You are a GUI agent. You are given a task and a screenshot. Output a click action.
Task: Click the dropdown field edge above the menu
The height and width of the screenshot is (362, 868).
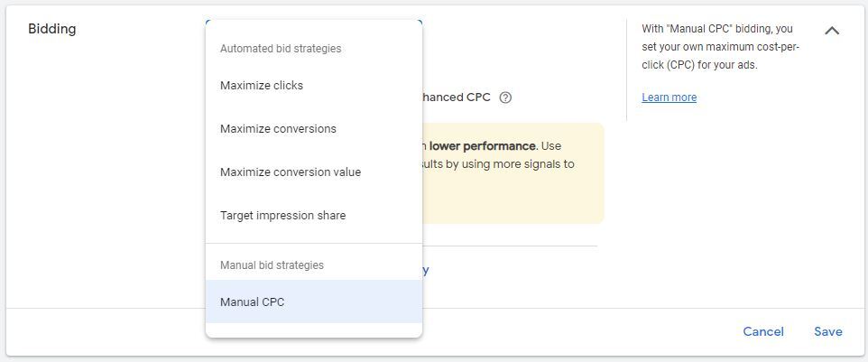[313, 20]
